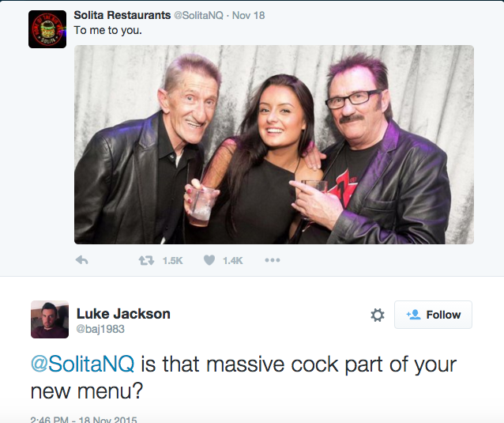This screenshot has height=423, width=504.
Task: Like the tweet with the heart icon
Action: pos(209,260)
